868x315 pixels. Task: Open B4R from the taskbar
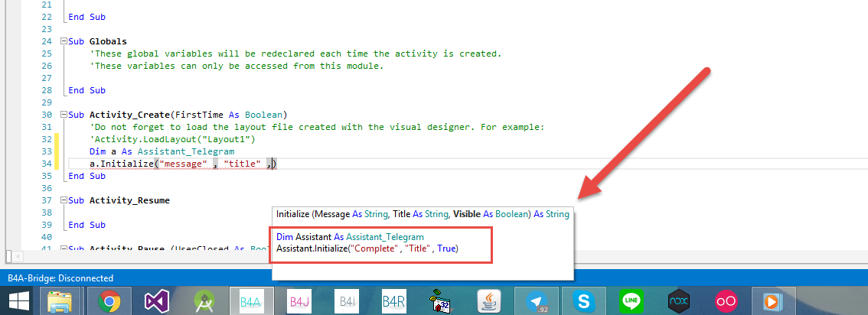[393, 301]
